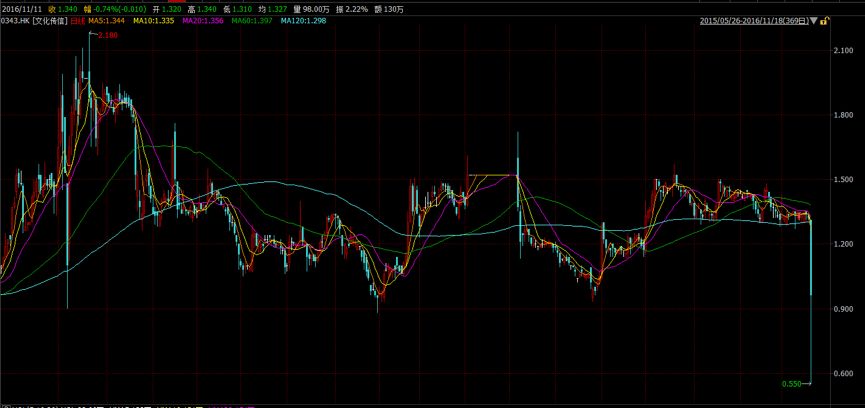Click the amplitude value 2.22%
The height and width of the screenshot is (408, 865).
[x=356, y=9]
